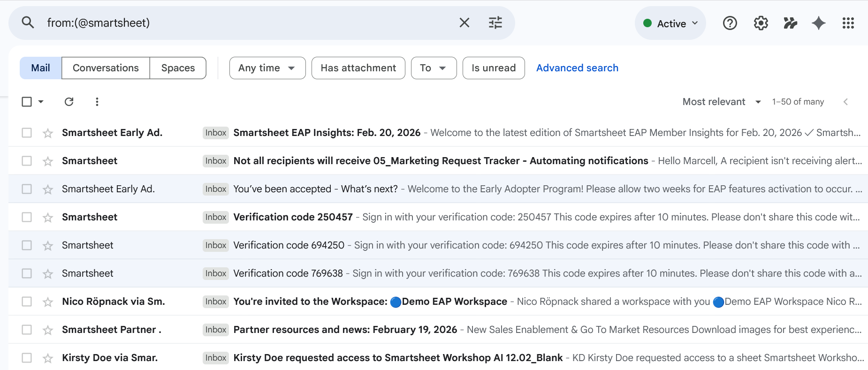This screenshot has width=868, height=370.
Task: Switch to the Spaces tab
Action: pos(178,68)
